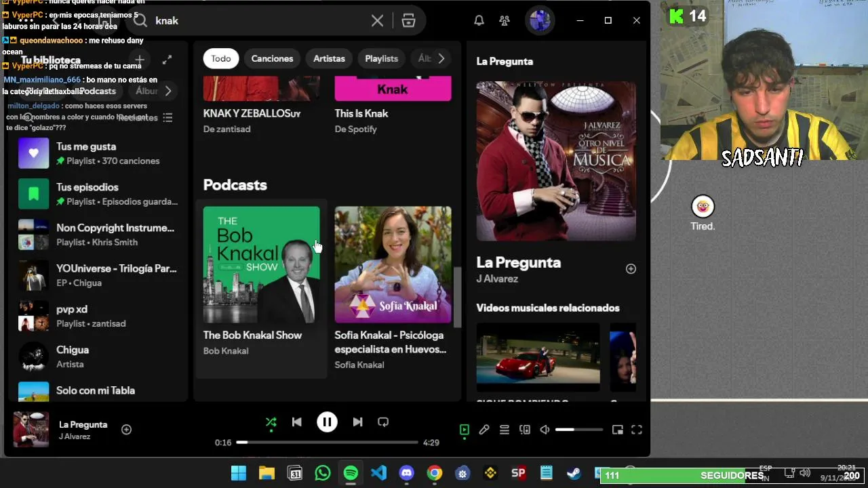The image size is (868, 488).
Task: Open Google Chrome from taskbar
Action: pos(435,473)
